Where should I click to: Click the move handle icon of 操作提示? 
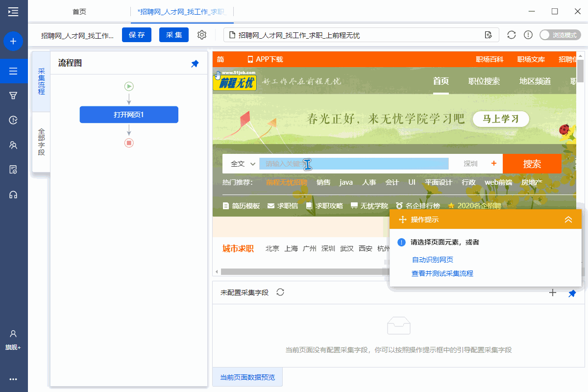point(403,220)
